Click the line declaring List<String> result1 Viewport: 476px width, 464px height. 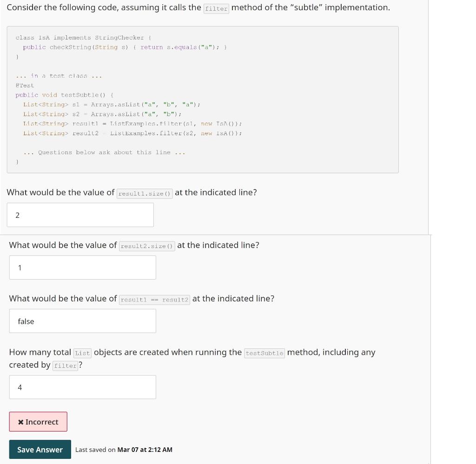tap(132, 123)
